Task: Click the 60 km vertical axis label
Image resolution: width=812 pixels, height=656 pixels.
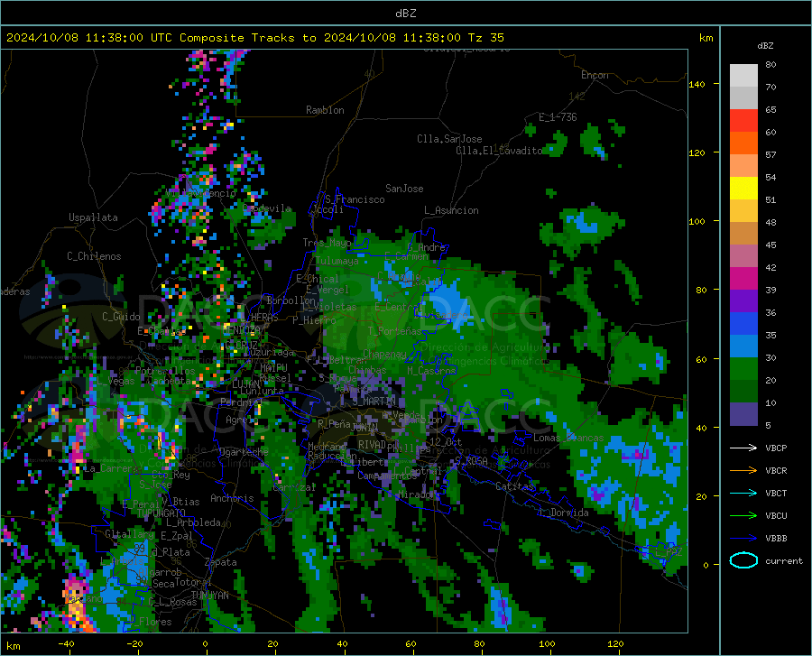Action: 700,359
